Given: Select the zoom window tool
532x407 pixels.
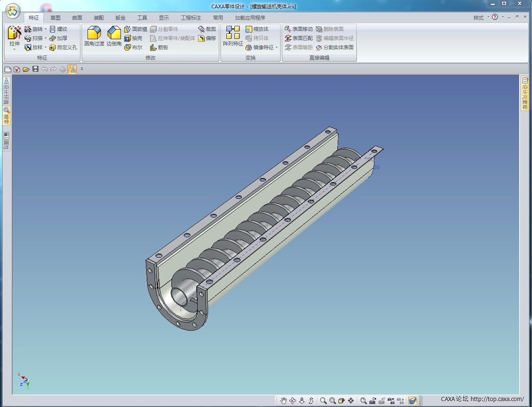Looking at the screenshot, I should (x=332, y=401).
